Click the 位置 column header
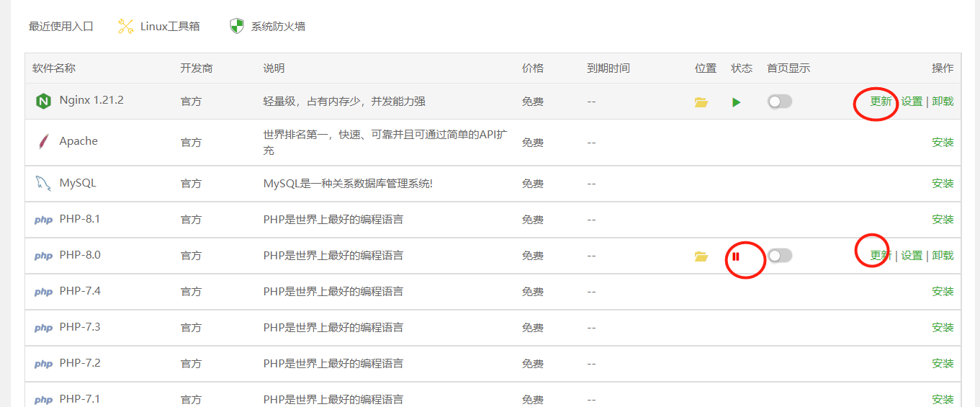Viewport: 980px width, 407px height. (706, 68)
